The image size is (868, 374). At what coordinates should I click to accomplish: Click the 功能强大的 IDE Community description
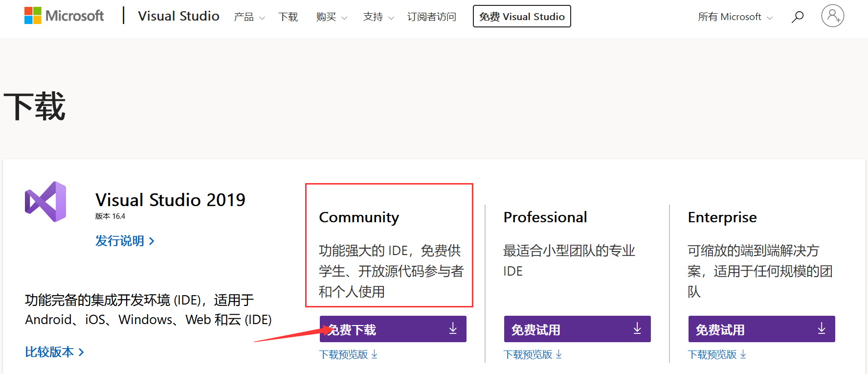tap(391, 271)
